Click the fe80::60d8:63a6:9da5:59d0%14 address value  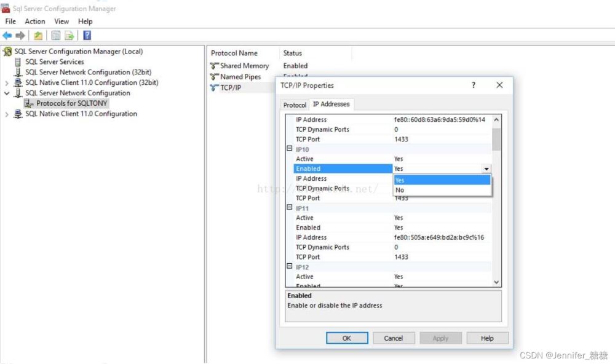point(440,120)
